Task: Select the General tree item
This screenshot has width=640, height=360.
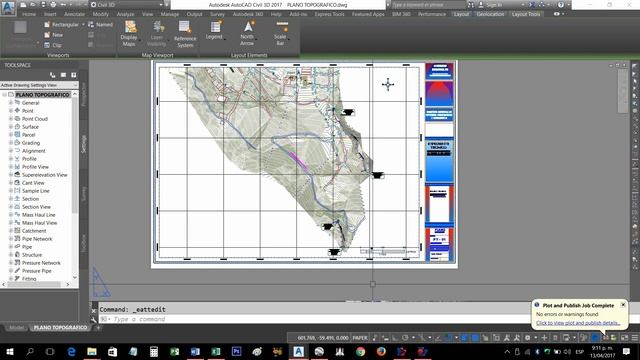Action: click(x=30, y=103)
